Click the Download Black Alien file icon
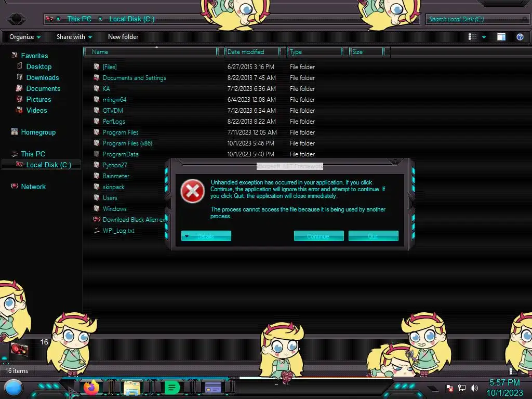The height and width of the screenshot is (399, 532). (x=97, y=219)
